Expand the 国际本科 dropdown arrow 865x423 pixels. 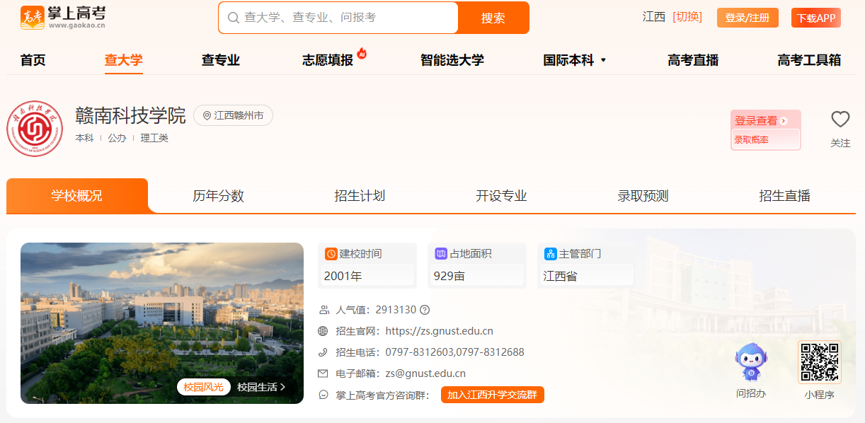pyautogui.click(x=603, y=60)
